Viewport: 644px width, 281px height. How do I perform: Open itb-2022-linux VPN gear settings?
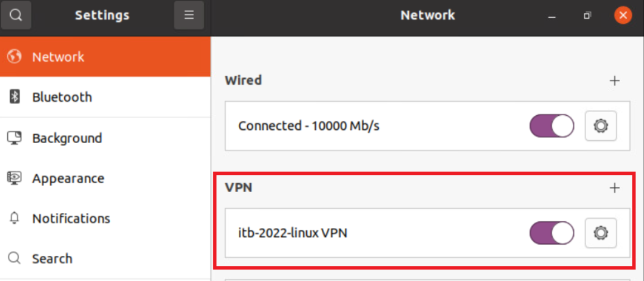601,233
